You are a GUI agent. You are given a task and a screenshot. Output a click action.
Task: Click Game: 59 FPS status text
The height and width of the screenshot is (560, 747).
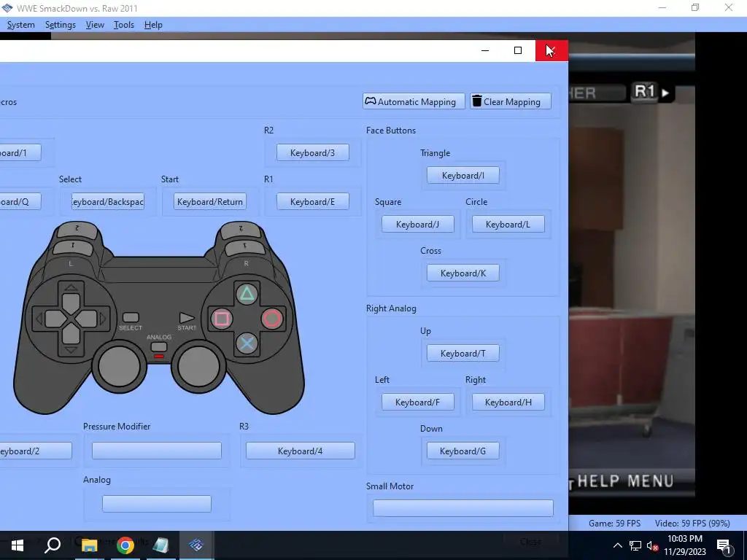point(614,524)
